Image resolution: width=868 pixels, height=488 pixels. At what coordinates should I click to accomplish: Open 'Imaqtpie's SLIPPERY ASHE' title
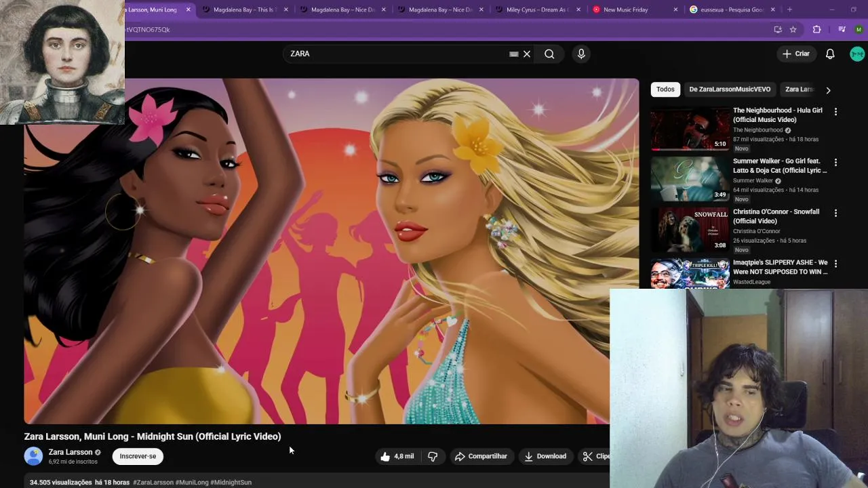pos(781,267)
